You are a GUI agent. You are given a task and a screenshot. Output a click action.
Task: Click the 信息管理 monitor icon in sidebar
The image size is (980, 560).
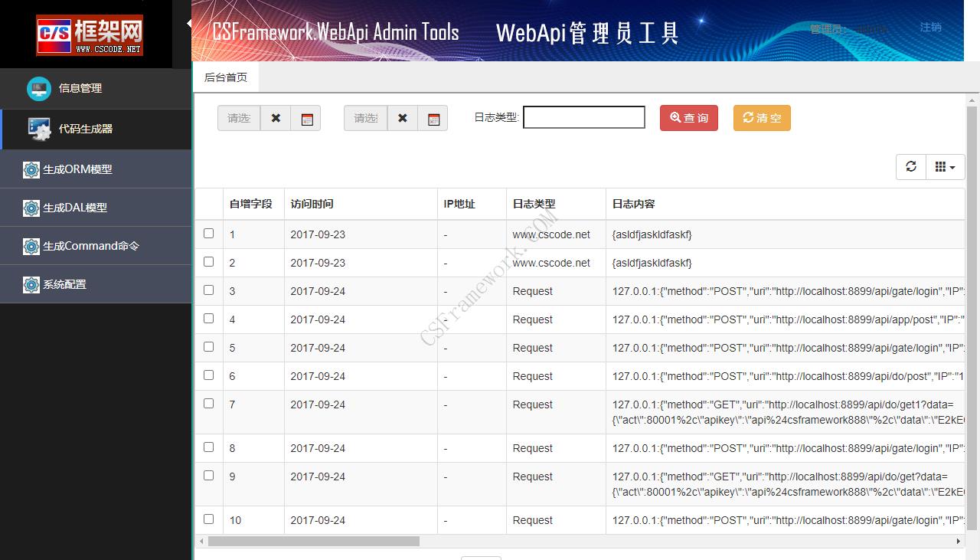coord(39,88)
